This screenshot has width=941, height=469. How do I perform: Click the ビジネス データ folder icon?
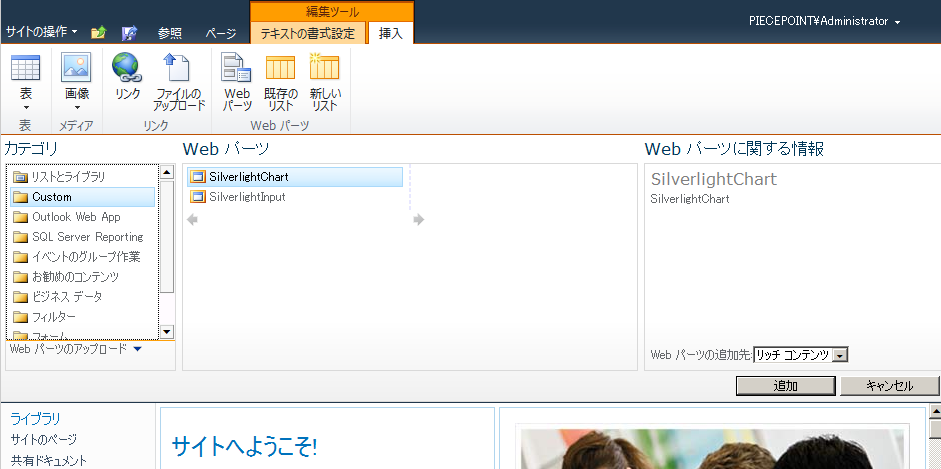(21, 297)
